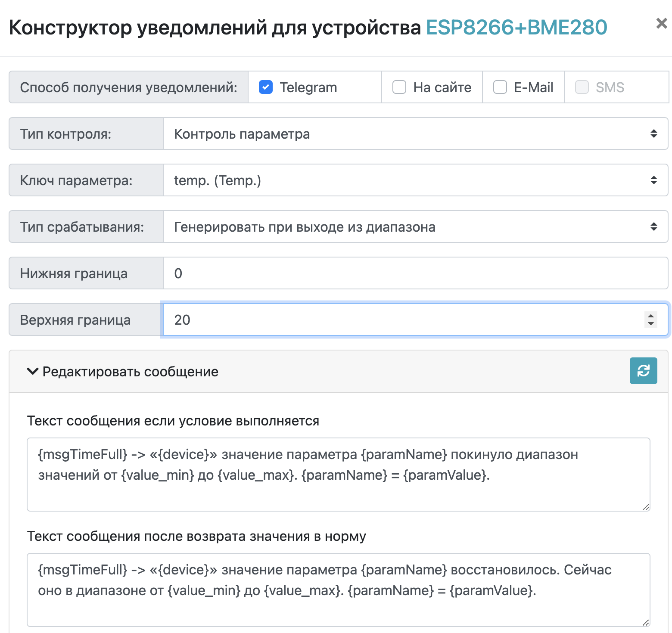Open the Тип контроля dropdown
Screen dimensions: 672x633
tap(416, 133)
